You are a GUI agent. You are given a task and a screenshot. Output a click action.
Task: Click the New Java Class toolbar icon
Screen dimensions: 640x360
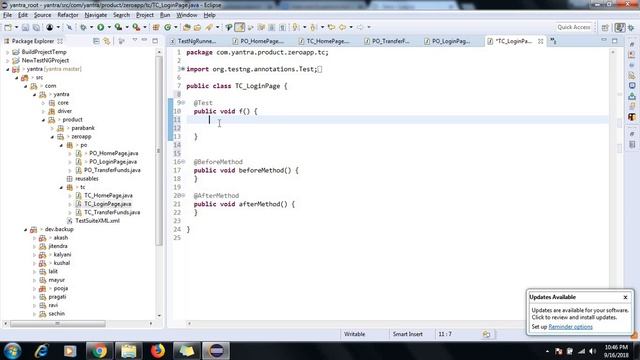(167, 27)
